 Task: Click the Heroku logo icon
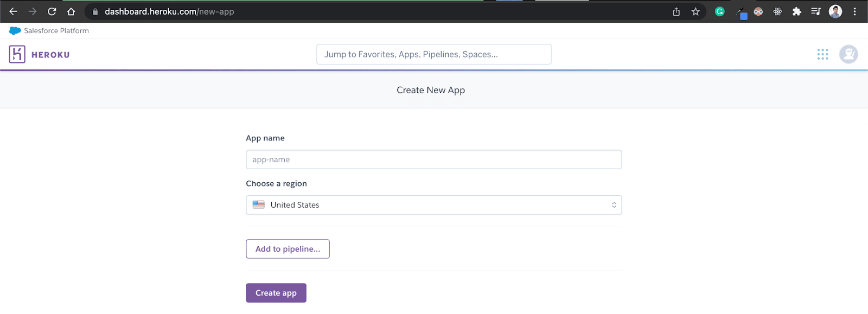click(x=17, y=54)
